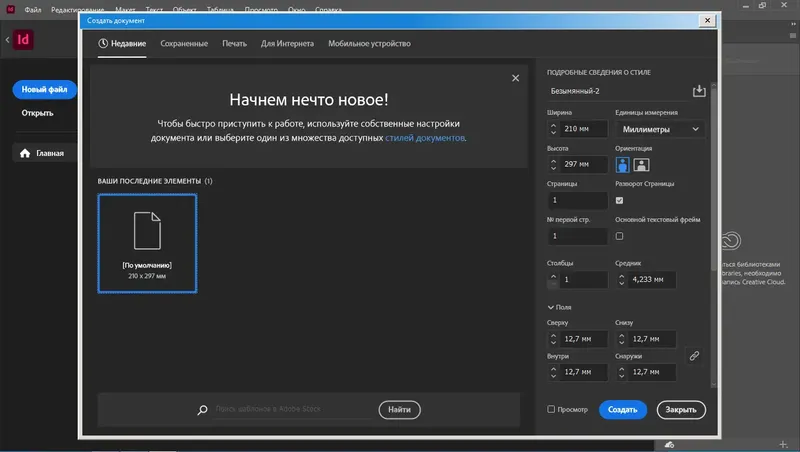The width and height of the screenshot is (800, 452).
Task: Select landscape orientation icon
Action: tap(641, 165)
